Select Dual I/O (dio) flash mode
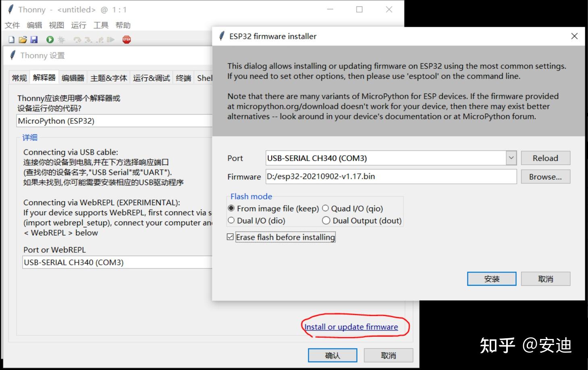This screenshot has height=370, width=588. [x=256, y=220]
